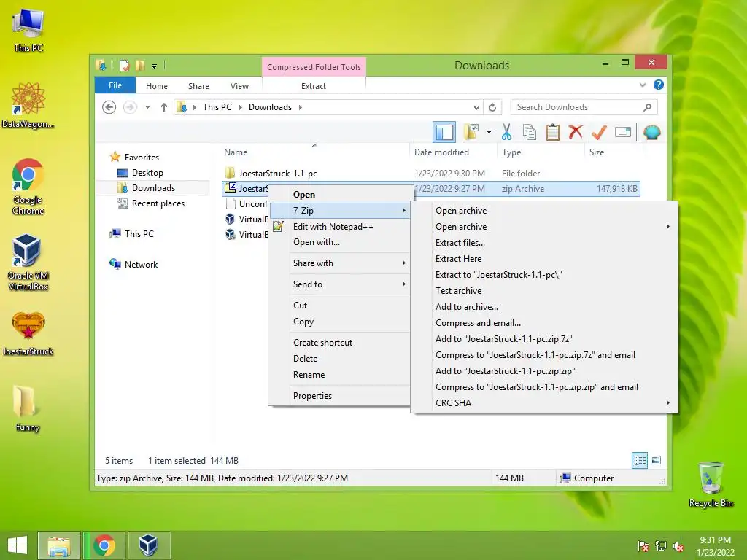
Task: Open the Recent locations dropdown arrow
Action: pos(147,107)
